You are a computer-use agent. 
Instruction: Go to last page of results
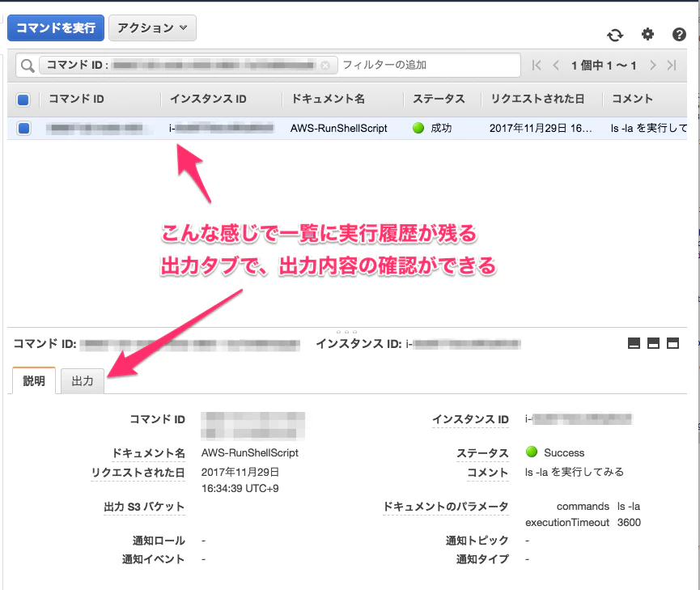tap(672, 66)
